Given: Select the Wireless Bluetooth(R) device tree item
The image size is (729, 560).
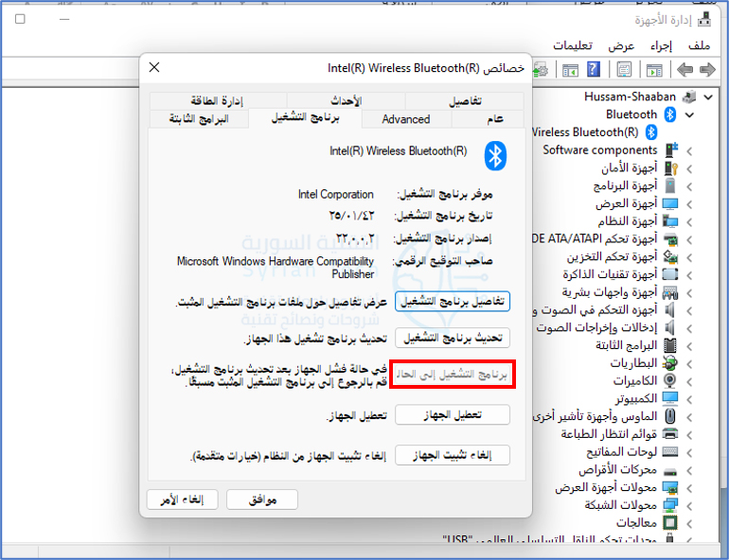Looking at the screenshot, I should pos(596,132).
